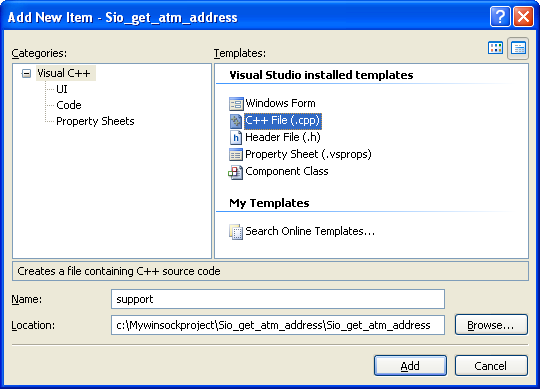
Task: Select the Code category
Action: 69,105
